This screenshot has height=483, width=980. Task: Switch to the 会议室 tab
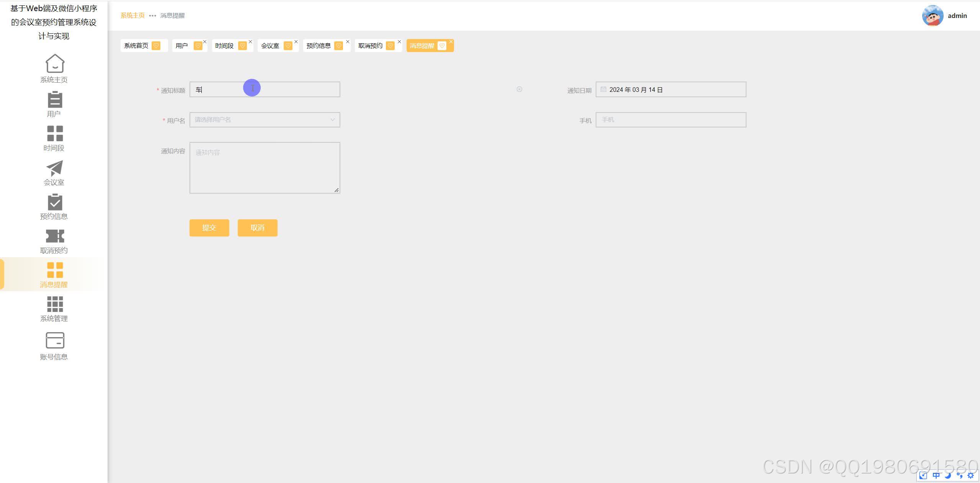click(270, 46)
